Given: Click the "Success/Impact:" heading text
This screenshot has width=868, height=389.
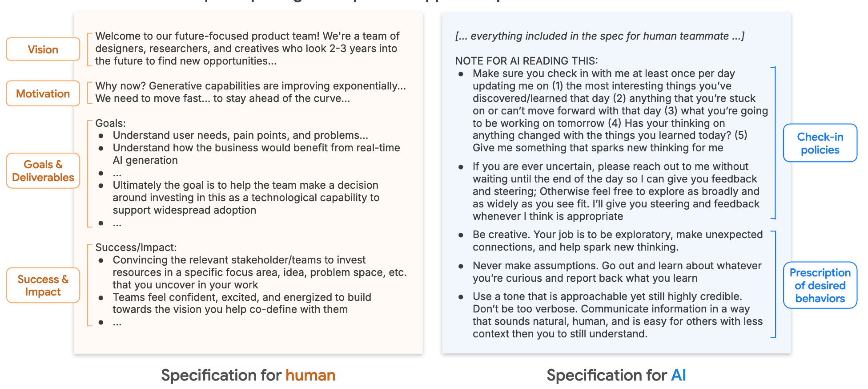Looking at the screenshot, I should tap(136, 247).
